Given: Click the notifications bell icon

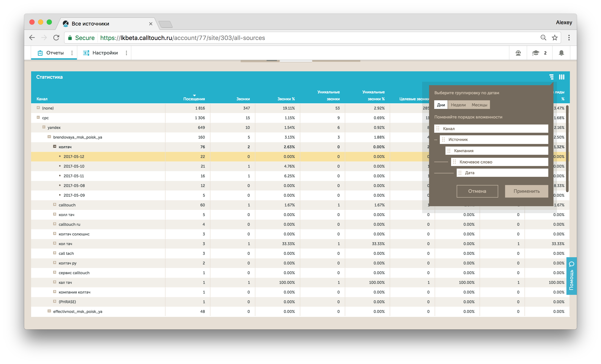Looking at the screenshot, I should coord(561,53).
